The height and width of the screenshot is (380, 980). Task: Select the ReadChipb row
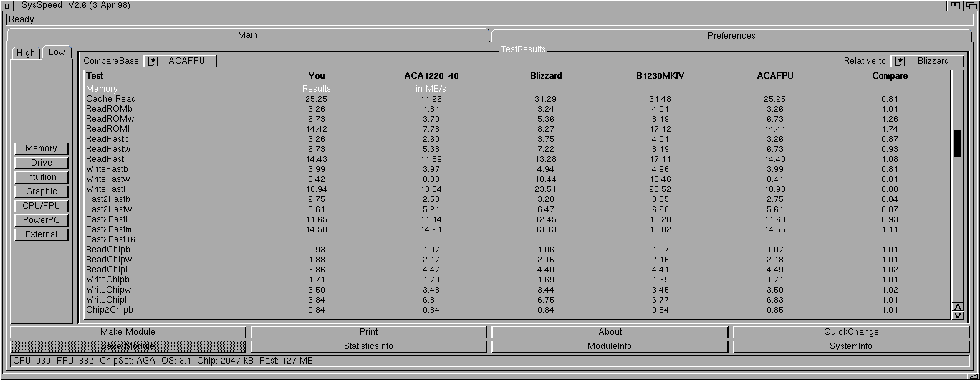tap(517, 250)
